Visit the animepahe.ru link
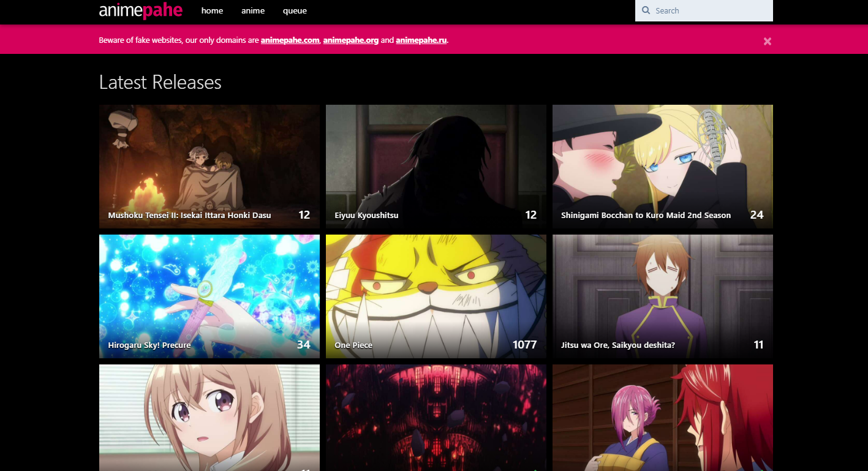This screenshot has height=471, width=868. 421,40
